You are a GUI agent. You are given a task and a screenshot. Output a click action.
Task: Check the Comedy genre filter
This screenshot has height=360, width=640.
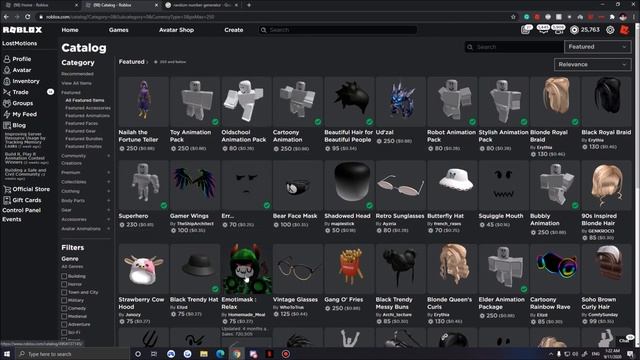point(64,308)
